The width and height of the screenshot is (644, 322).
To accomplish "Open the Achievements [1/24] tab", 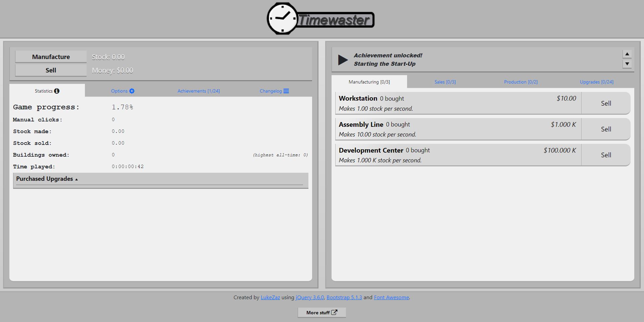I will (x=199, y=91).
